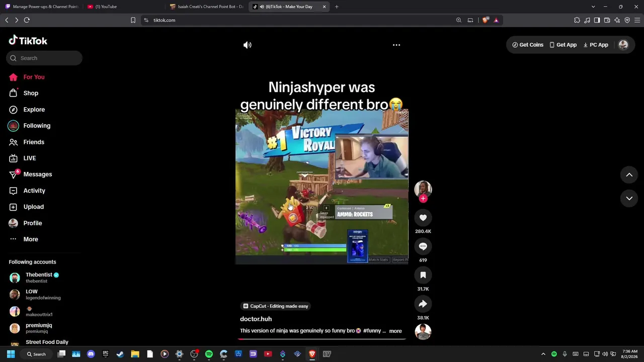Go back in the browser

click(7, 20)
